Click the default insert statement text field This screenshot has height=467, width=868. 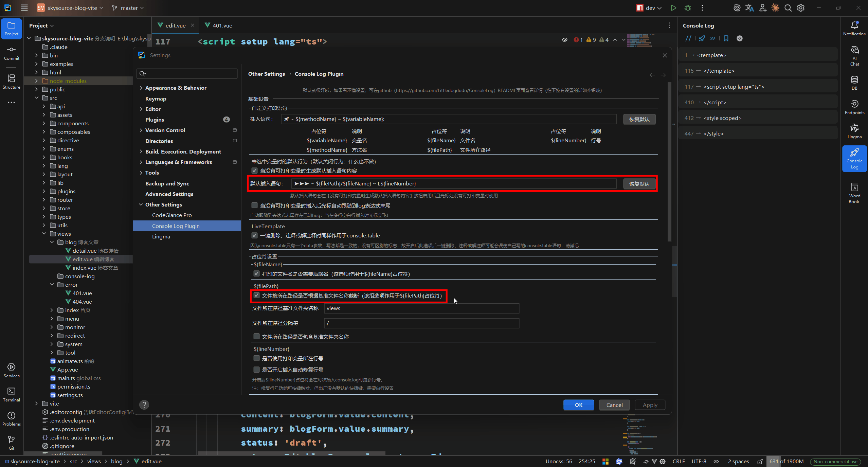[x=454, y=184]
